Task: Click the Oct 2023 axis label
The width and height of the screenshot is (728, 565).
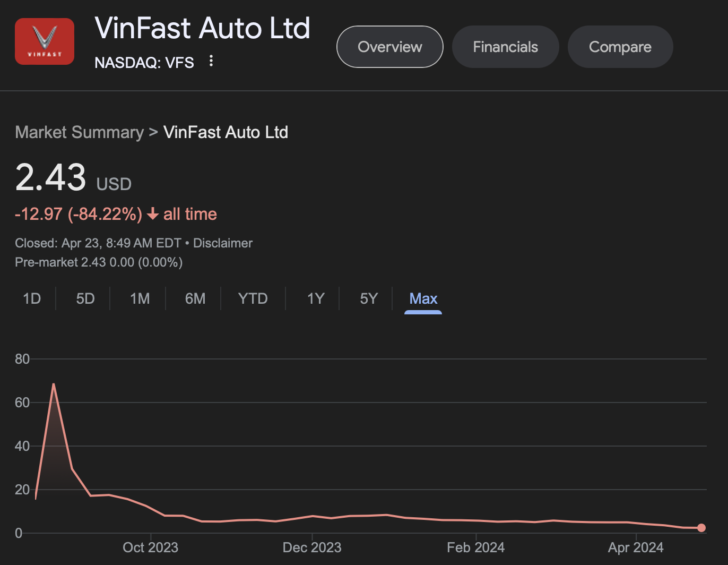Action: pos(151,547)
